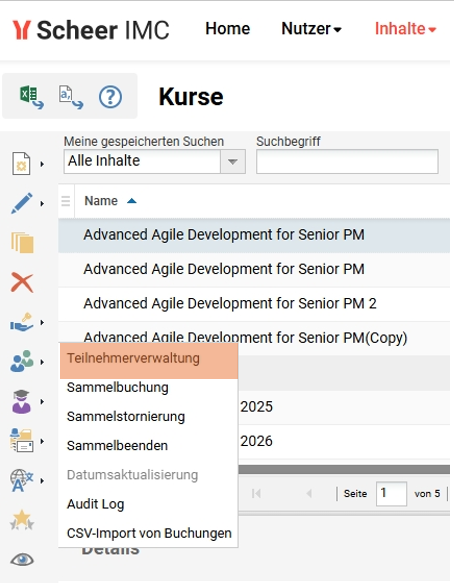The height and width of the screenshot is (583, 454).
Task: Click the red X delete icon
Action: point(22,282)
